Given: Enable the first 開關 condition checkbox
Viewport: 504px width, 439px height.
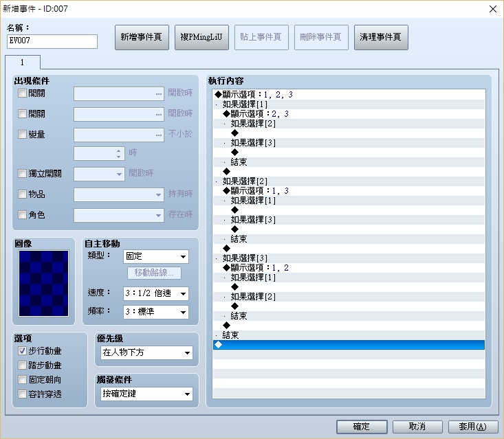Looking at the screenshot, I should pyautogui.click(x=22, y=93).
